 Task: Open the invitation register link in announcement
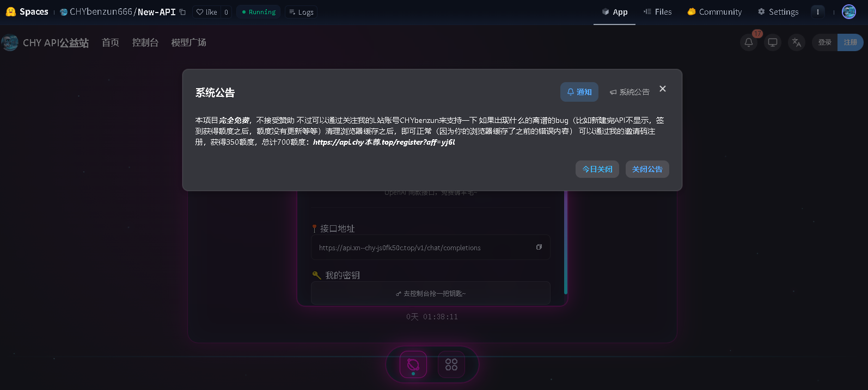(384, 142)
